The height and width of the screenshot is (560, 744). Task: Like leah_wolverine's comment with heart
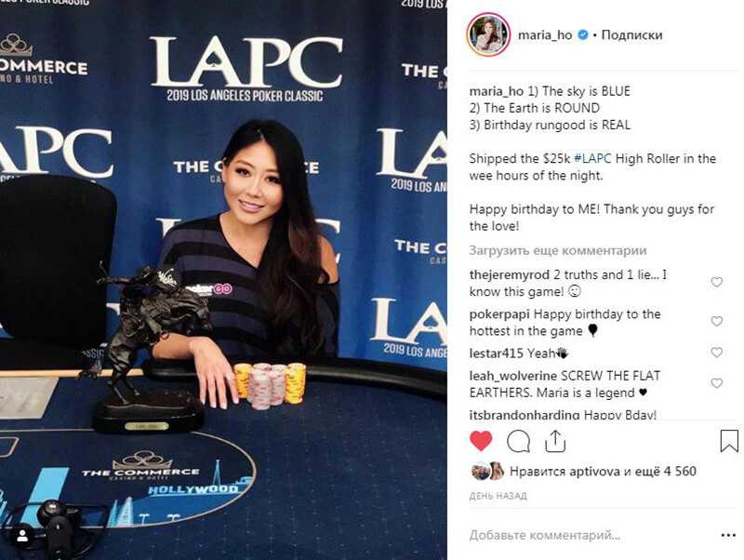[716, 383]
